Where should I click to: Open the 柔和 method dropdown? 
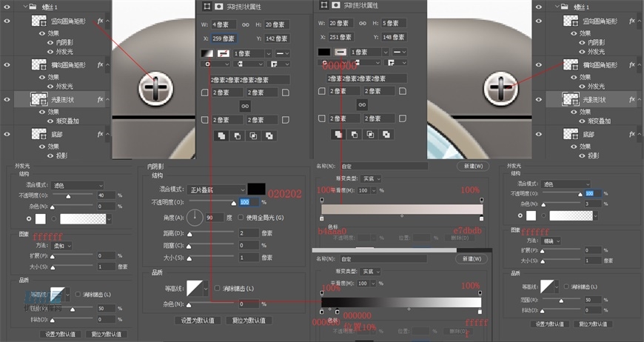tap(63, 246)
